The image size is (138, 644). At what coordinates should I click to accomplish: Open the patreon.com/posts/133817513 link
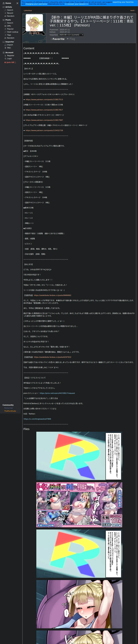(x=44, y=99)
